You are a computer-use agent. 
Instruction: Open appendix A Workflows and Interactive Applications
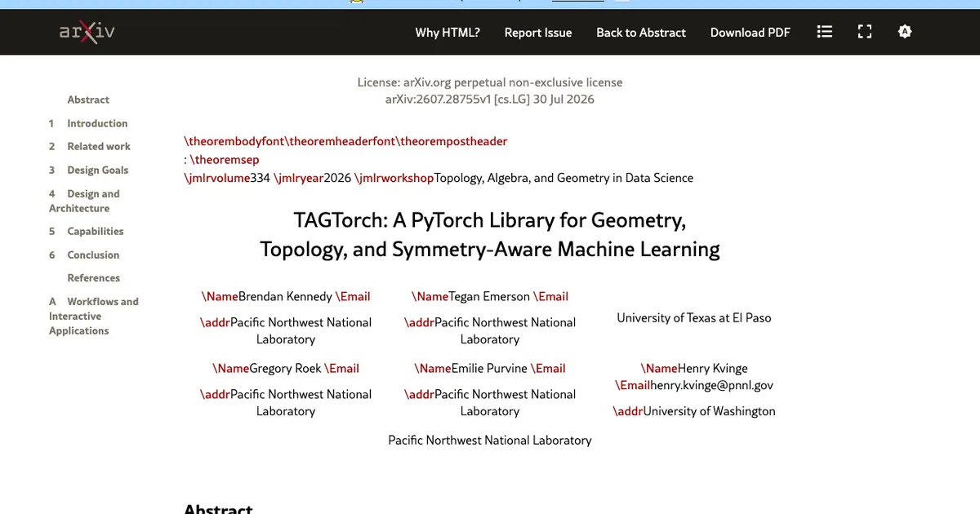click(93, 316)
